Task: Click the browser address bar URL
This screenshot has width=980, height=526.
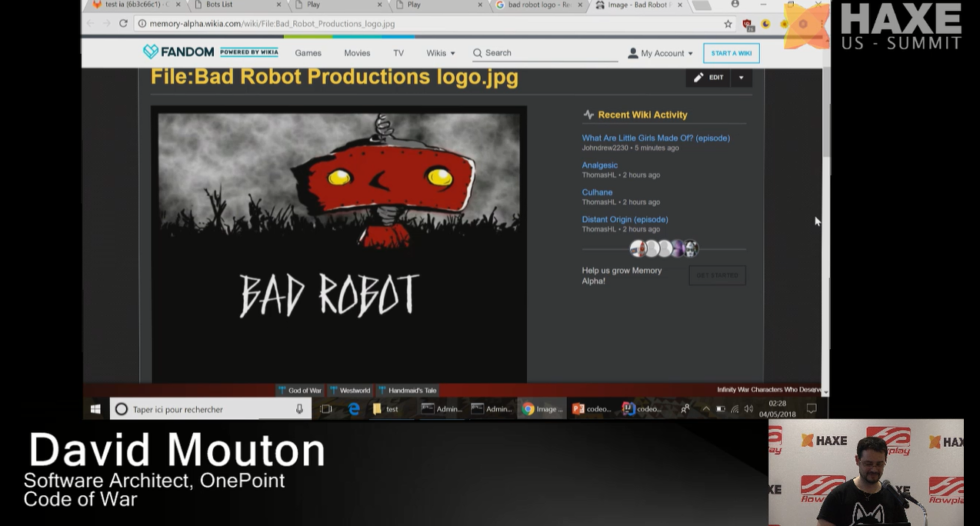Action: pyautogui.click(x=272, y=24)
